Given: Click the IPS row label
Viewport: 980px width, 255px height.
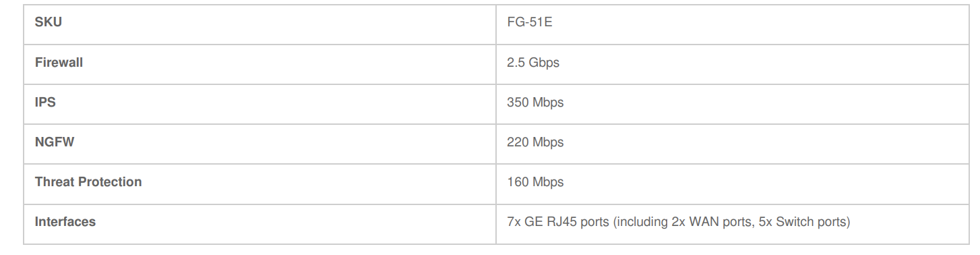Looking at the screenshot, I should [44, 102].
